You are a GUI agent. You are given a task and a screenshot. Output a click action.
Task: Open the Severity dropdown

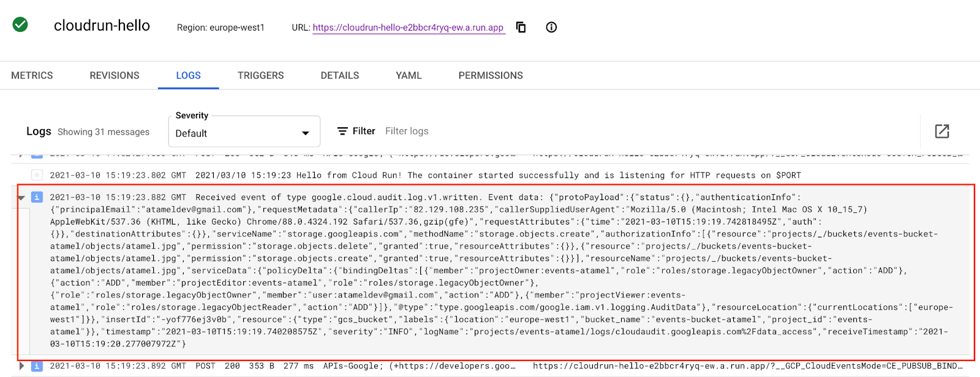pos(244,133)
